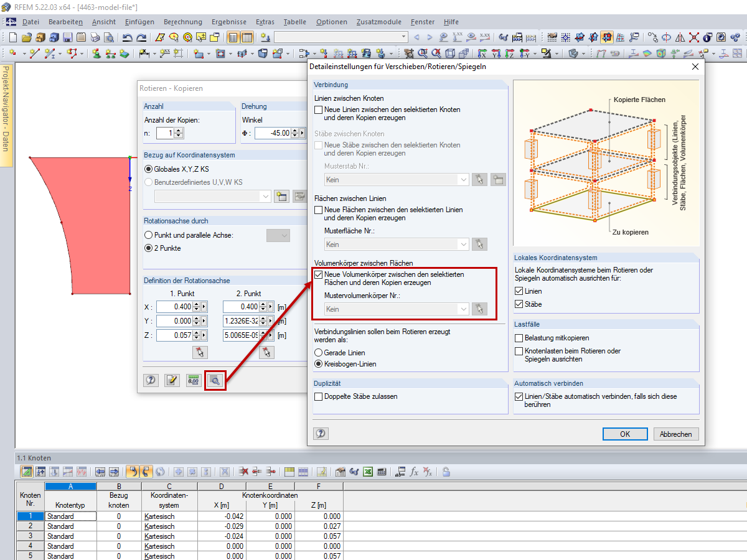The width and height of the screenshot is (747, 560).
Task: Click the zoom window magnifier icon
Action: (x=423, y=54)
